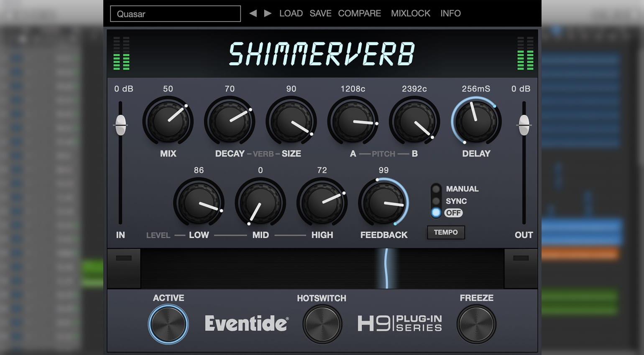Click the MID value 0
The image size is (644, 355).
(x=260, y=170)
